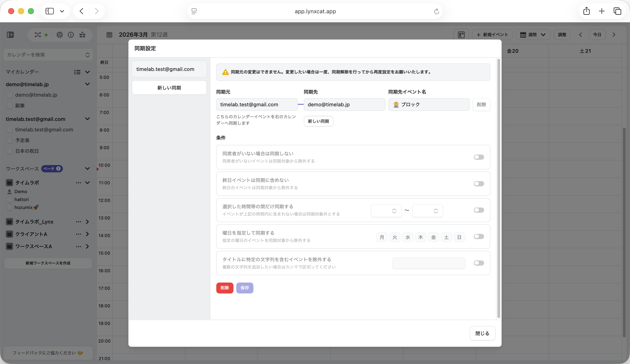Toggle 終日イベントは同期に含めない switch

[479, 184]
